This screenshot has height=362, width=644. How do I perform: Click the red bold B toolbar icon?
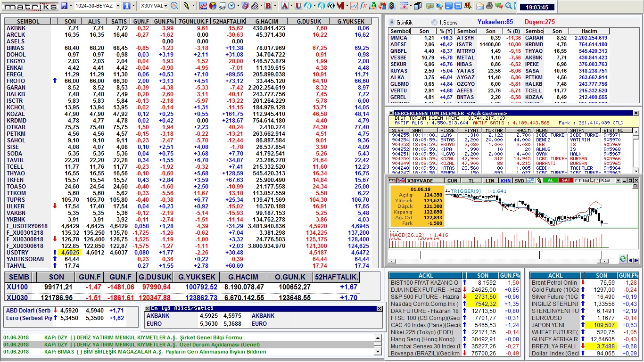pos(268,6)
